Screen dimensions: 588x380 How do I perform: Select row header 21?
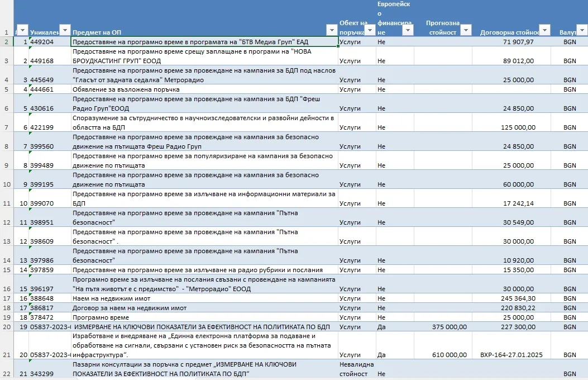pyautogui.click(x=6, y=345)
